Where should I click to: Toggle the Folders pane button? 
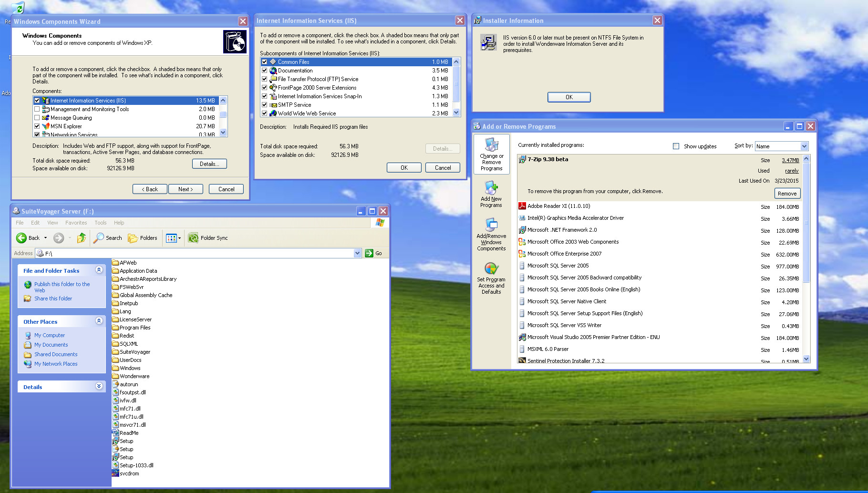pyautogui.click(x=143, y=238)
